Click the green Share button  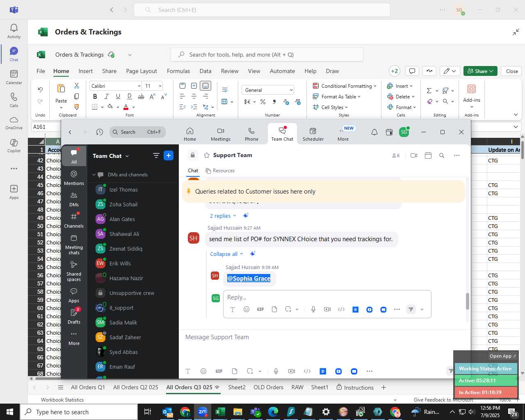[x=480, y=71]
